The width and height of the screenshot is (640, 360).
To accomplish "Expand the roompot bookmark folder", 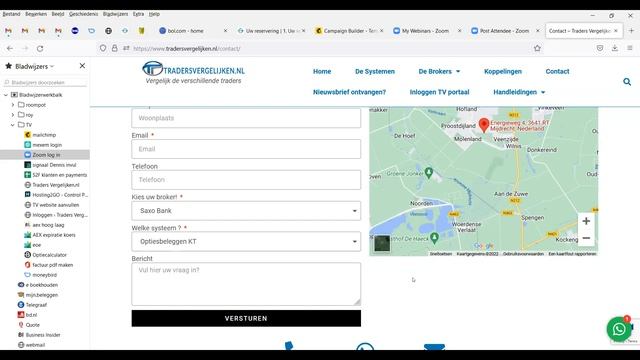I will tap(13, 105).
